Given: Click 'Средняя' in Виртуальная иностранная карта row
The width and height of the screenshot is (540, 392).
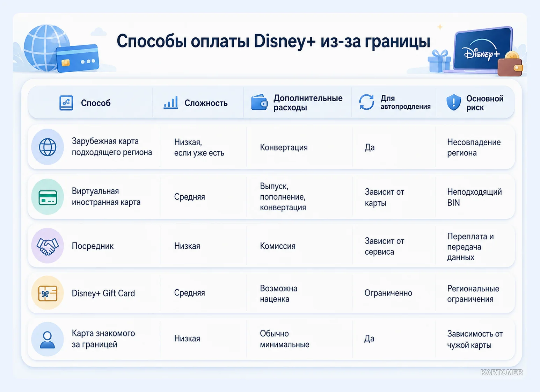Looking at the screenshot, I should pos(190,197).
